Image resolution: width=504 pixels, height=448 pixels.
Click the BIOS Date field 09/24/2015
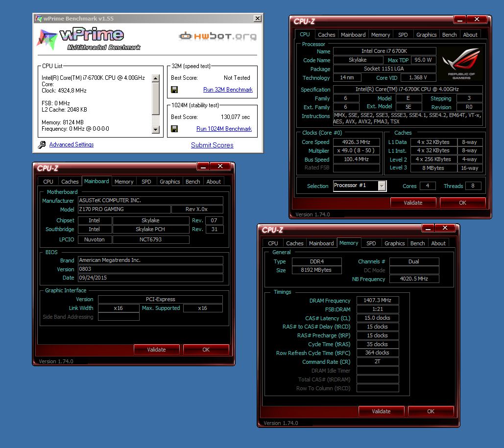[x=150, y=278]
